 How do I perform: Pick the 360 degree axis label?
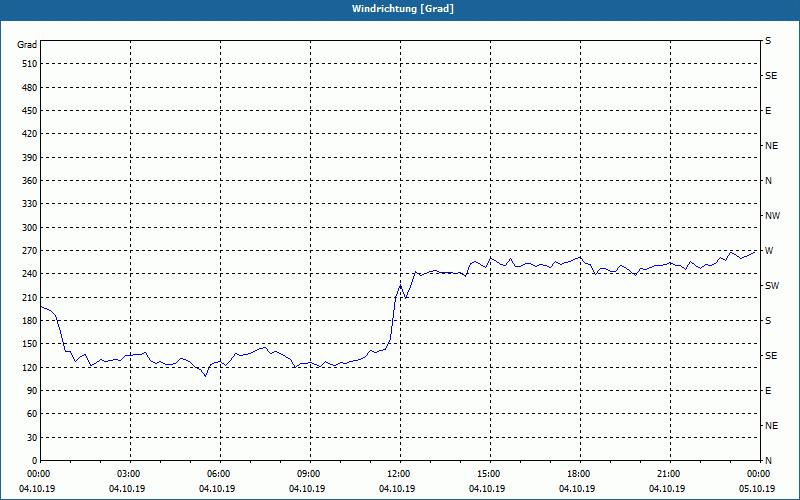coord(30,181)
